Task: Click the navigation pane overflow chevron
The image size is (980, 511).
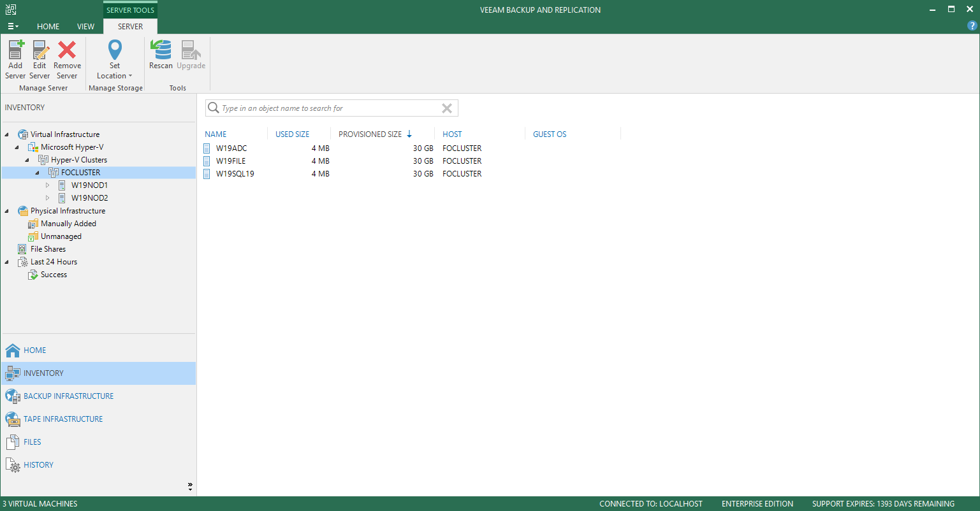Action: (190, 486)
